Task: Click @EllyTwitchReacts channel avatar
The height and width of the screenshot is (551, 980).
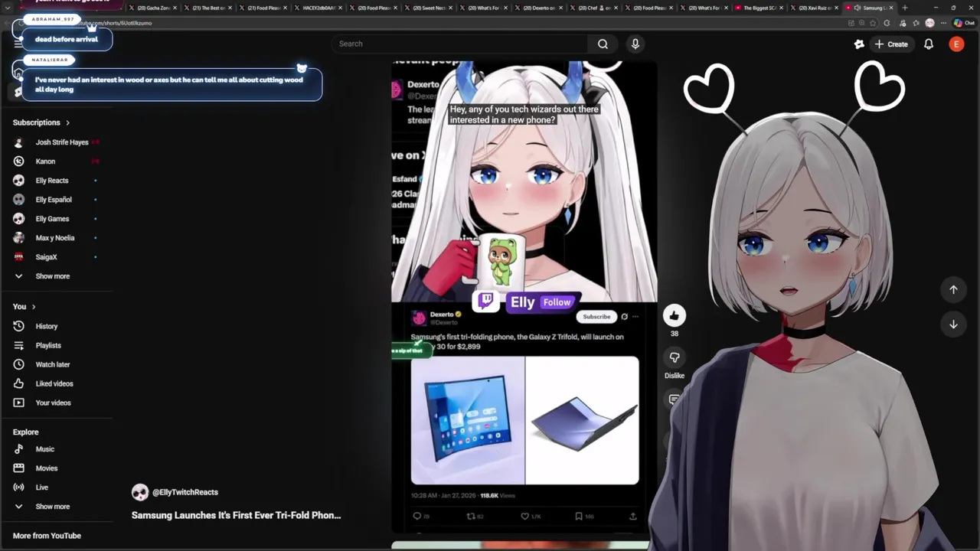Action: pos(139,492)
